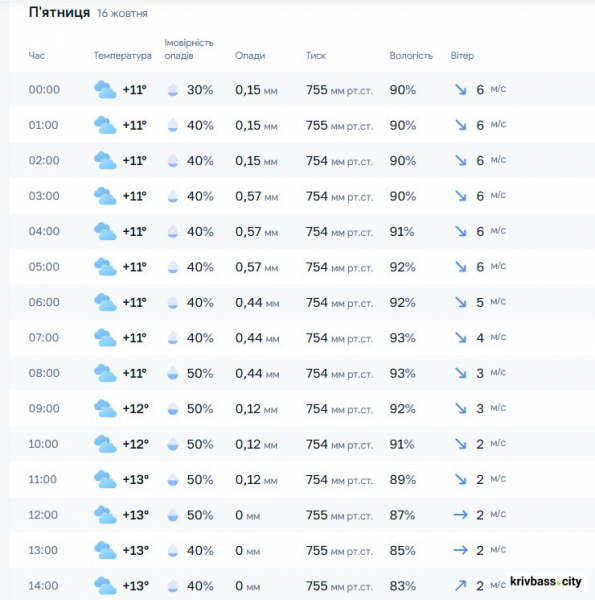The width and height of the screenshot is (595, 600).
Task: Select the 03:00 time row
Action: (302, 196)
